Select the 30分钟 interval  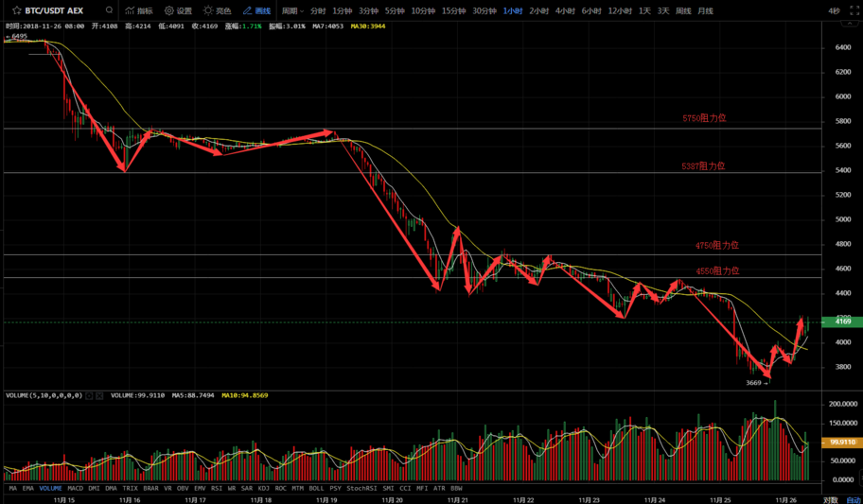click(484, 10)
